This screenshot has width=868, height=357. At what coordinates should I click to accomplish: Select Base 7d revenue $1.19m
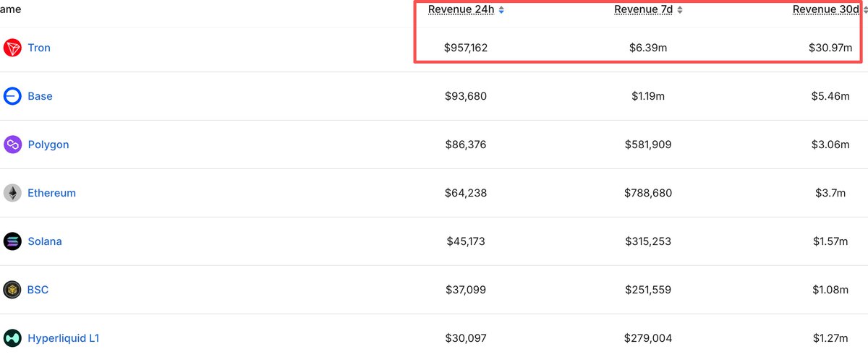(648, 96)
